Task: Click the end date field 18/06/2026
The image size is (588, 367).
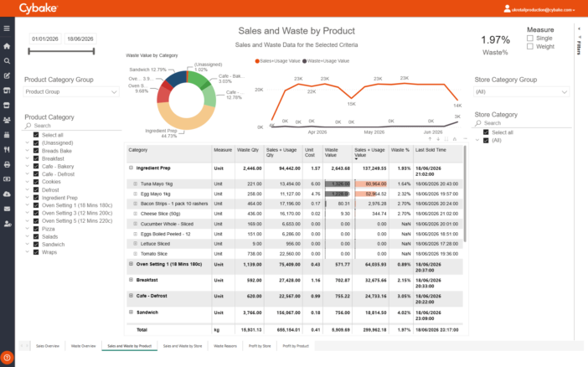Action: coord(80,39)
